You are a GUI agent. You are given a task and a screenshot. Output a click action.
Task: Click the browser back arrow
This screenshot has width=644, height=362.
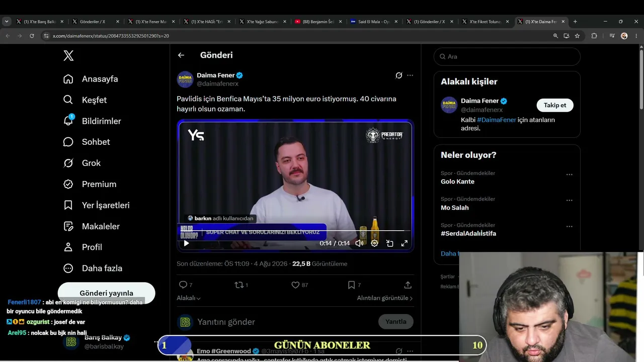tap(8, 36)
